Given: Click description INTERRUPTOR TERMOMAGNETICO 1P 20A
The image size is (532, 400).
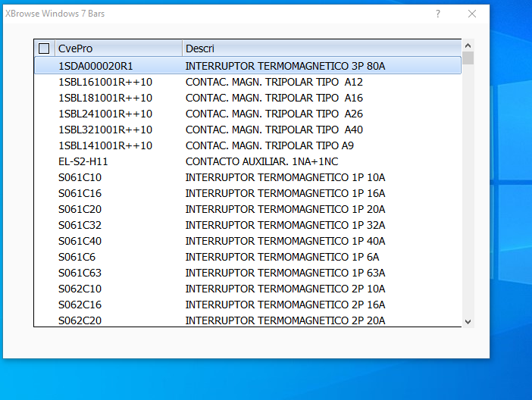Looking at the screenshot, I should [286, 209].
